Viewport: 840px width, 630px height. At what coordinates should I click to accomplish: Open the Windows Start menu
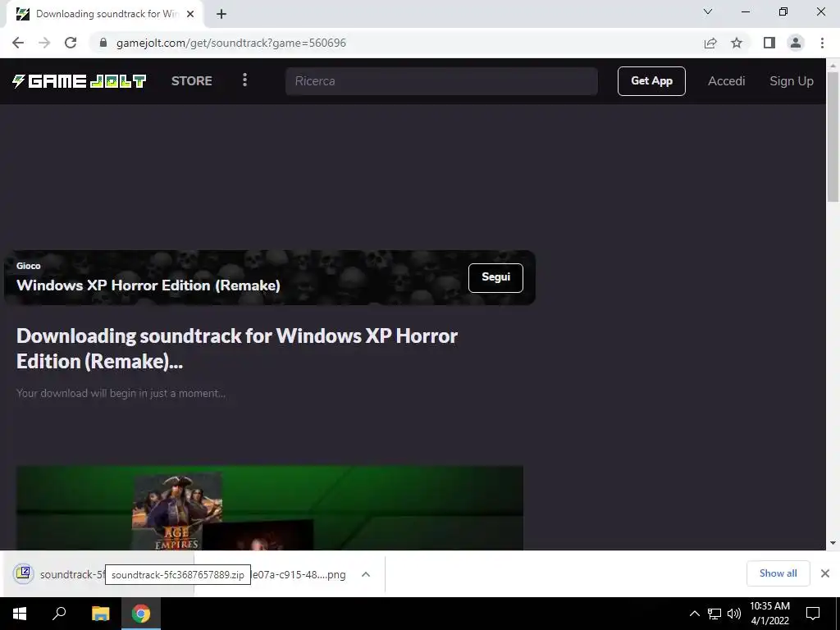tap(20, 614)
